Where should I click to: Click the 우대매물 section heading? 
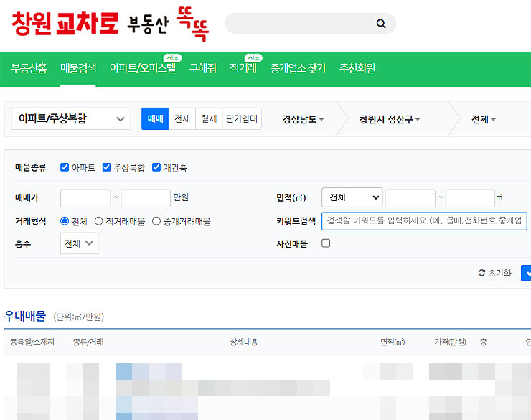(x=25, y=316)
